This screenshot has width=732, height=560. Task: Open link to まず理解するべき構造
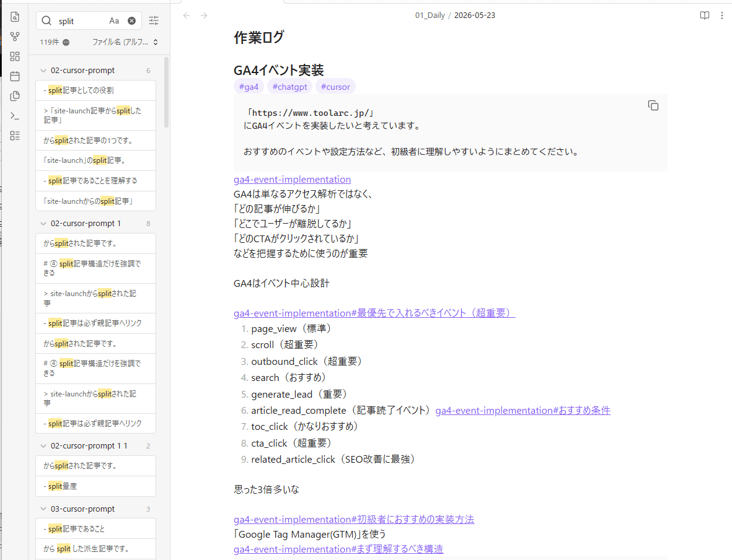[x=338, y=549]
